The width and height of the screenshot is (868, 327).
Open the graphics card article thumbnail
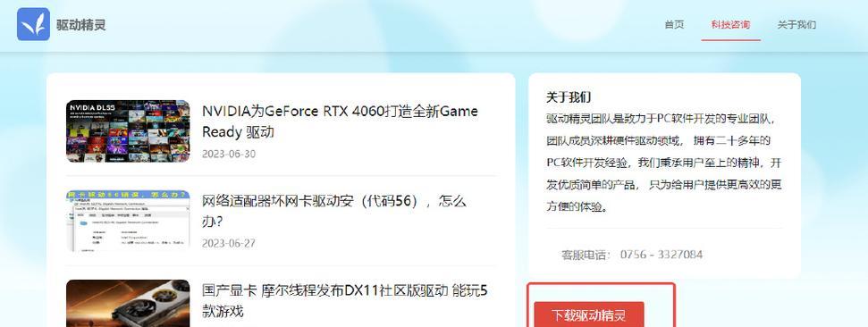(x=128, y=303)
